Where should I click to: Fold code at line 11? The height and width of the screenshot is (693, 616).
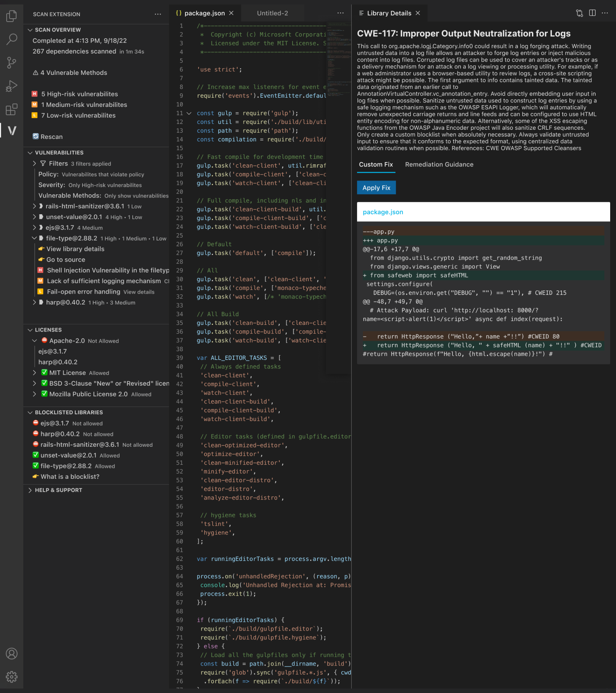(189, 113)
